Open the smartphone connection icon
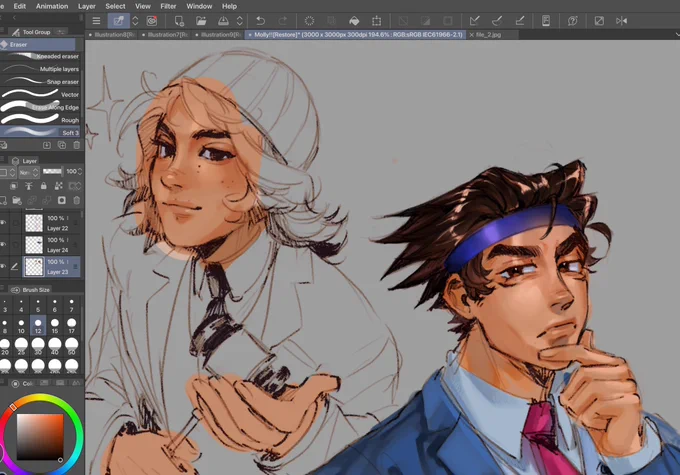The height and width of the screenshot is (475, 680). pyautogui.click(x=546, y=21)
